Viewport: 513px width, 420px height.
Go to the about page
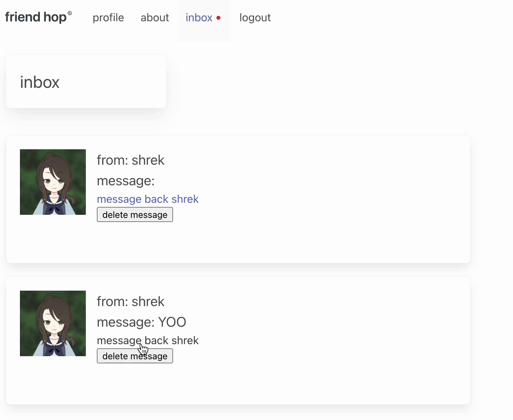pyautogui.click(x=155, y=17)
